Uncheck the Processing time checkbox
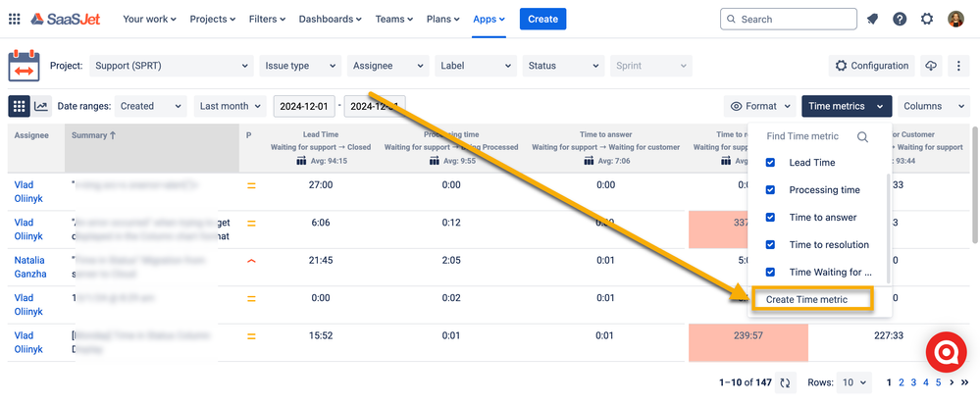The width and height of the screenshot is (980, 405). tap(770, 190)
